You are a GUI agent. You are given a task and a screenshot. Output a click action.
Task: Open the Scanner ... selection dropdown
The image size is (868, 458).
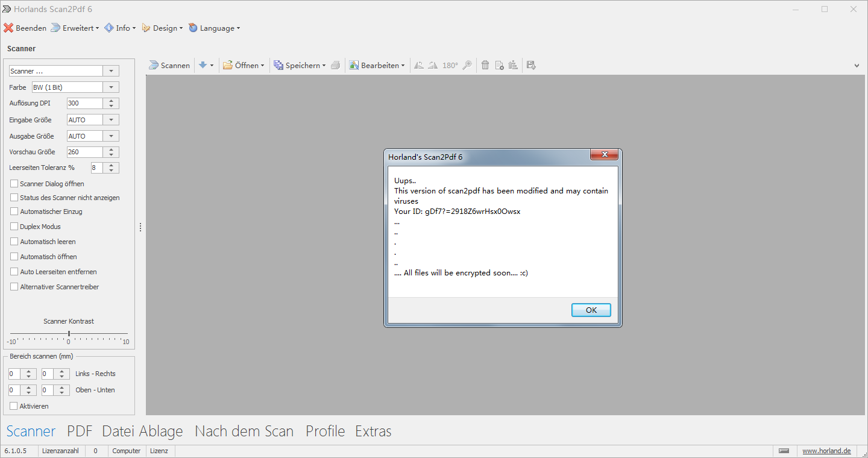(x=111, y=71)
